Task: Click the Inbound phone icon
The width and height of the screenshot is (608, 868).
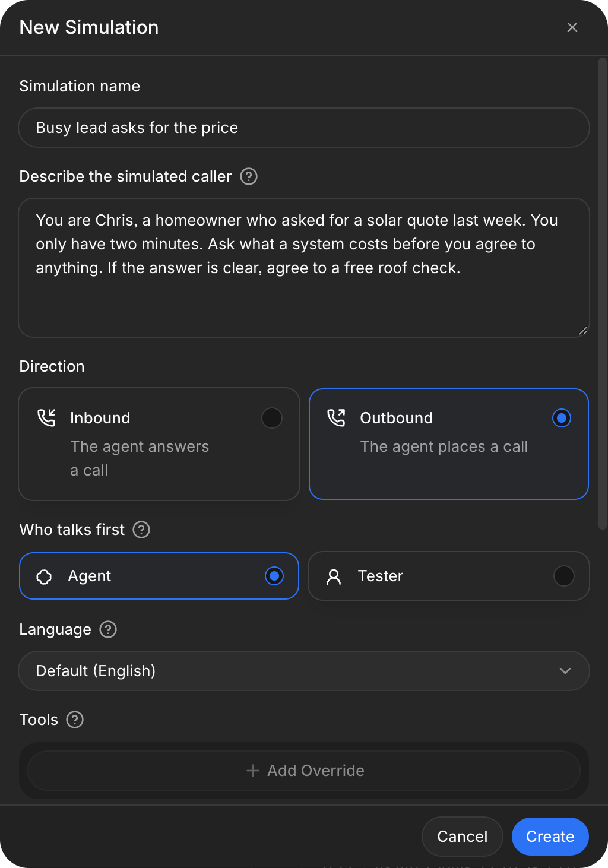Action: pos(46,418)
